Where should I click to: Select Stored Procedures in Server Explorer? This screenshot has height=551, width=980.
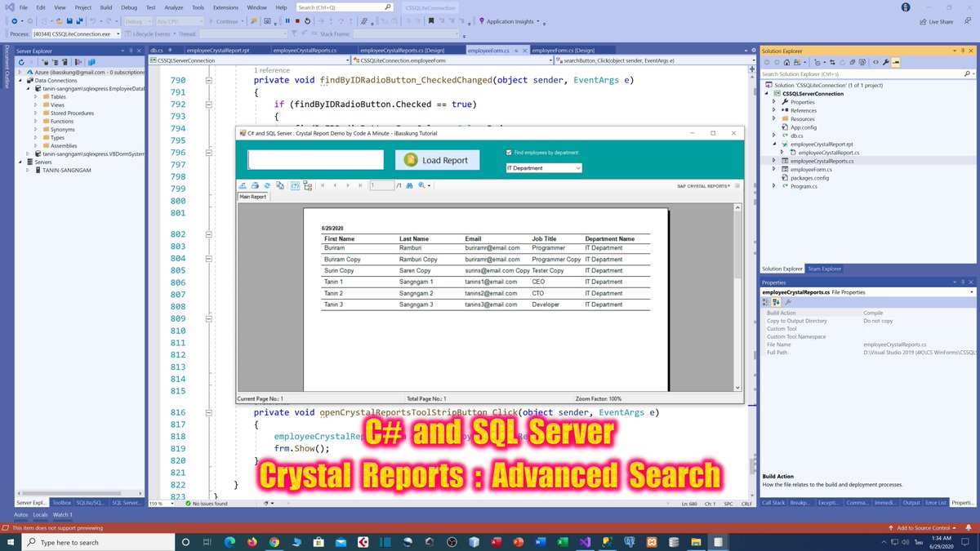[72, 113]
